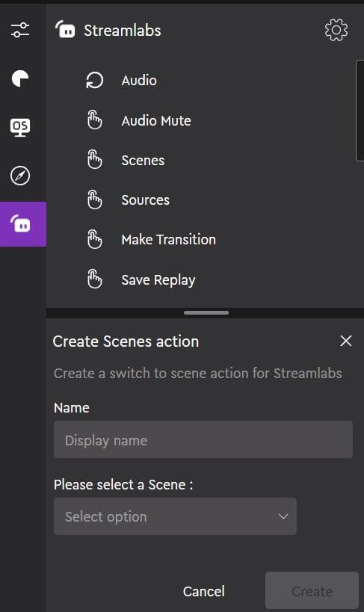Click the tap icon beside Audio Mute
Image resolution: width=364 pixels, height=612 pixels.
(94, 120)
